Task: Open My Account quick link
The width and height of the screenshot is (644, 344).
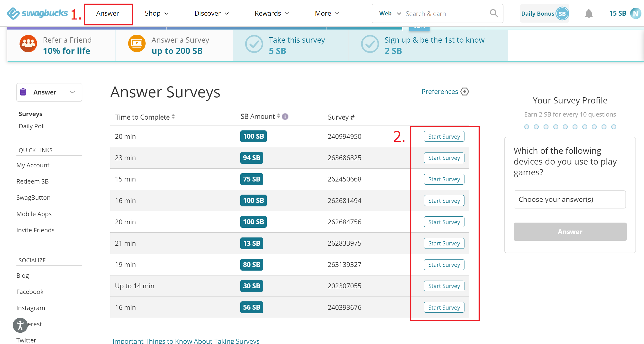Action: [33, 165]
